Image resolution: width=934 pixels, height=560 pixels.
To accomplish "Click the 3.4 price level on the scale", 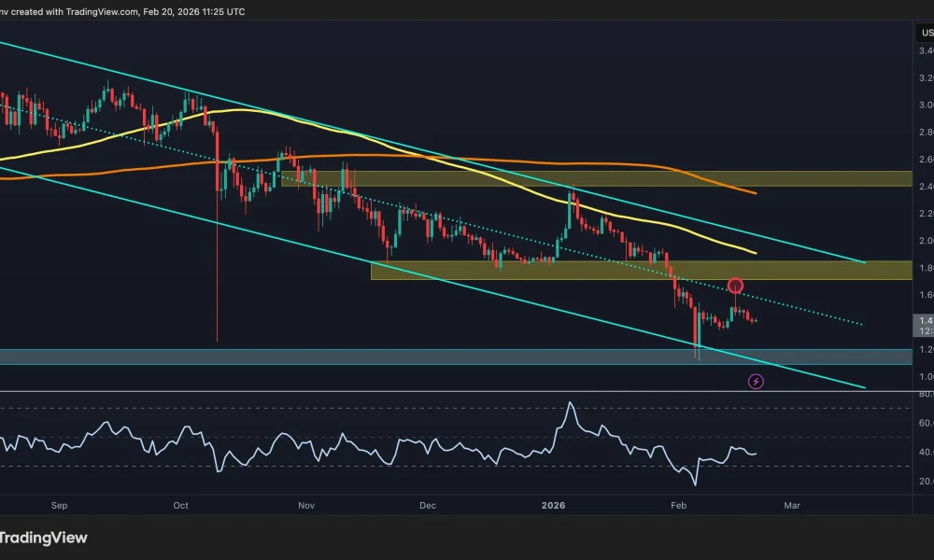I will (x=924, y=52).
